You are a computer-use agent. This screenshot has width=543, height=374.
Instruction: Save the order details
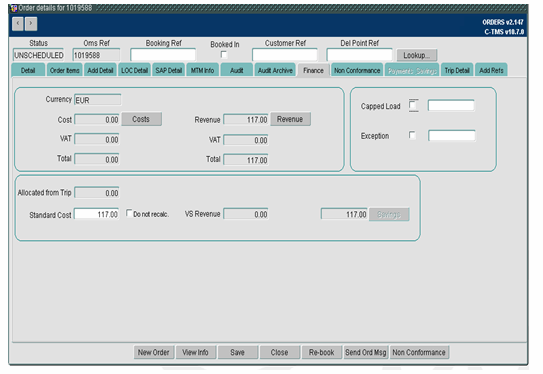click(238, 352)
